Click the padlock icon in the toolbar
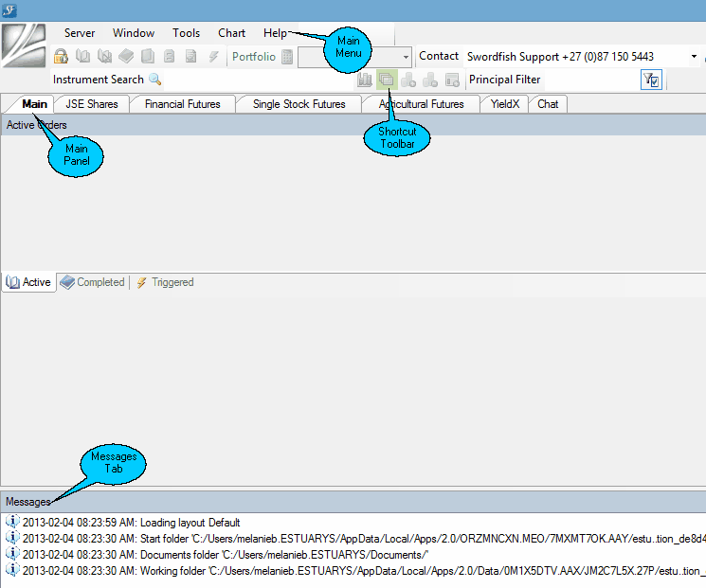 click(61, 57)
